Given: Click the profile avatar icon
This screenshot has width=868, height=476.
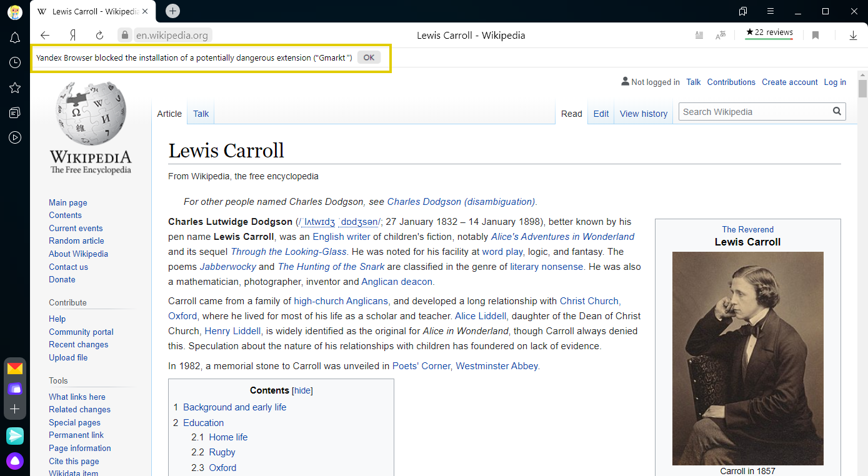Looking at the screenshot, I should 15,12.
